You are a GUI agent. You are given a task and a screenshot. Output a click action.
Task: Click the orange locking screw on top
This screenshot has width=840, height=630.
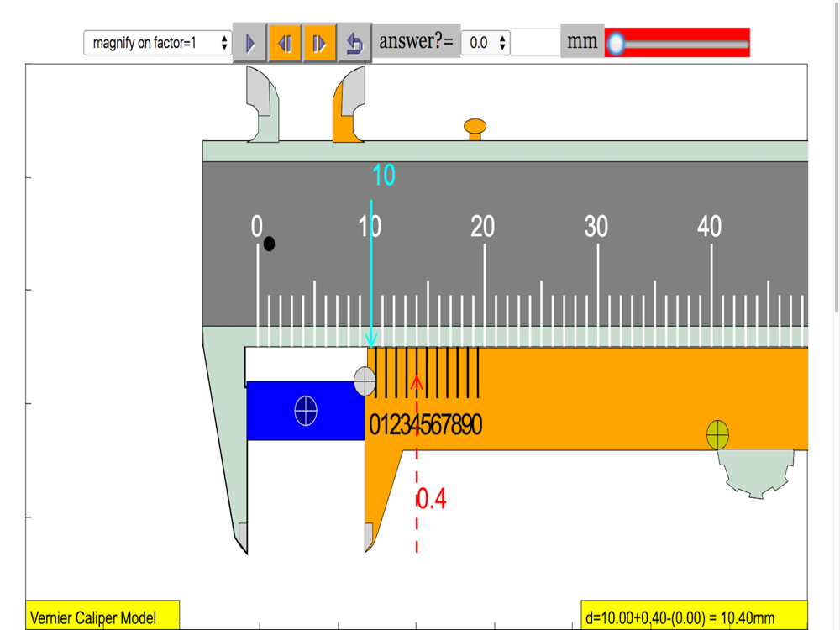tap(475, 129)
